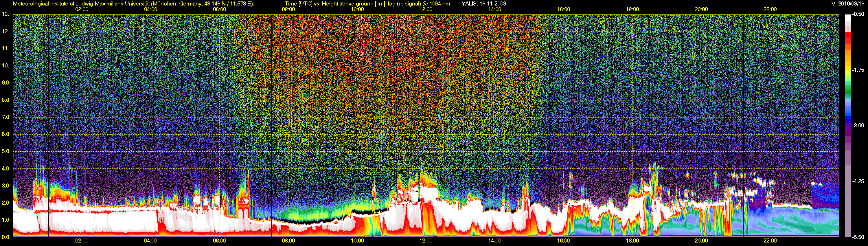Click the 7.0 height axis label

coord(5,117)
